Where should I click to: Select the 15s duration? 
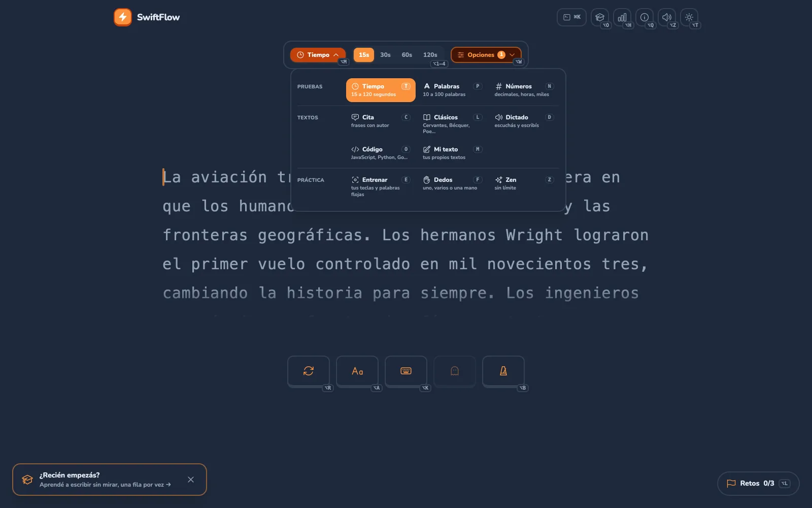click(364, 55)
